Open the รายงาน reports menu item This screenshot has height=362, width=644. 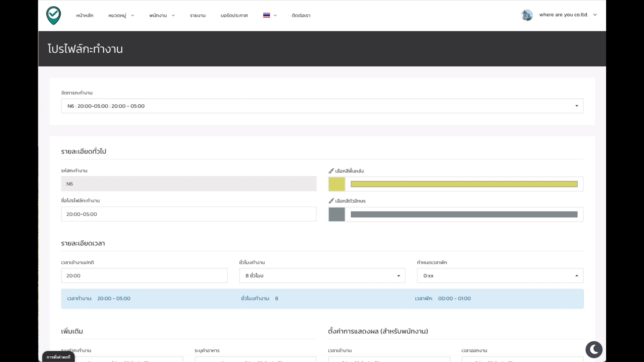pos(198,15)
